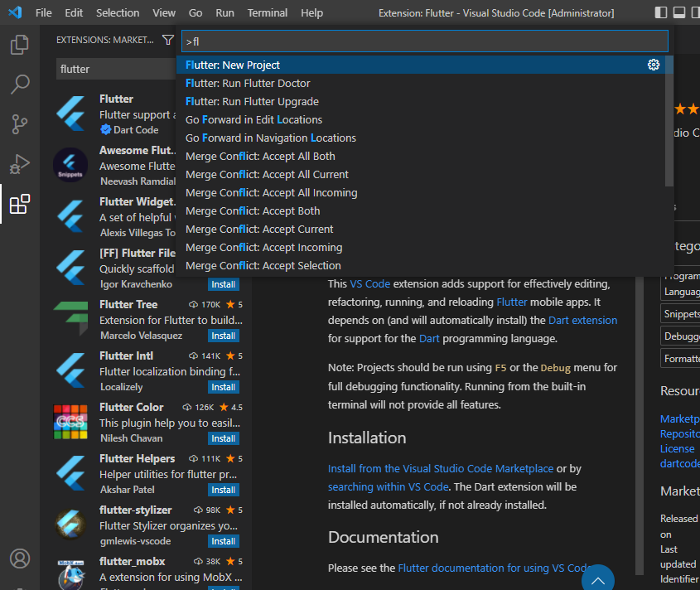This screenshot has width=700, height=590.
Task: Open the Accounts icon in activity bar
Action: pyautogui.click(x=20, y=559)
